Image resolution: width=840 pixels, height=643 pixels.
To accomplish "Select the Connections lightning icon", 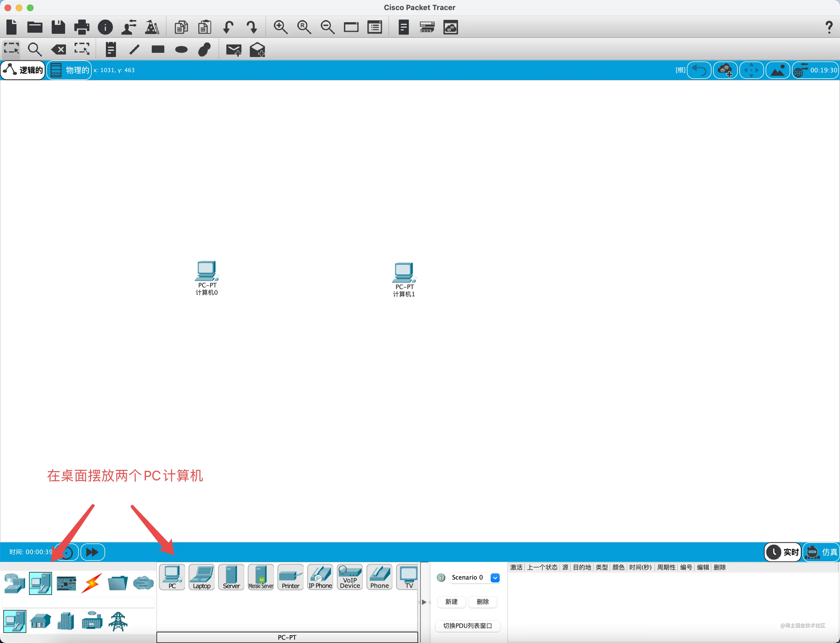I will point(92,583).
